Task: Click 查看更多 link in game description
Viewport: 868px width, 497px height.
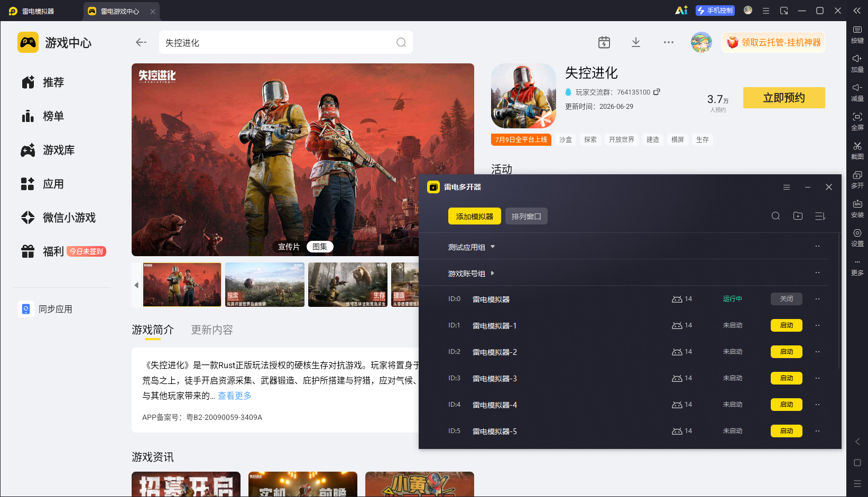Action: click(x=235, y=396)
